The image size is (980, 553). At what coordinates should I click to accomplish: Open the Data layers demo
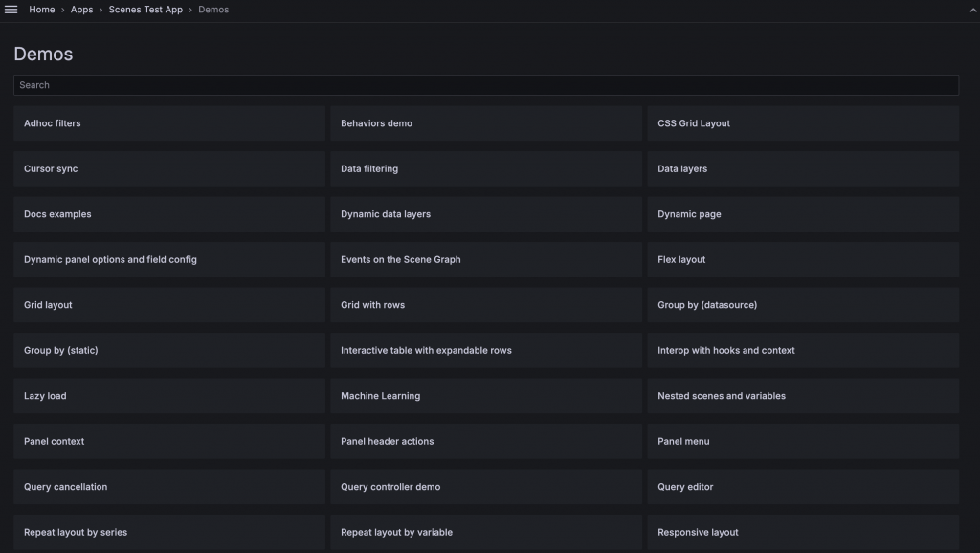[803, 169]
